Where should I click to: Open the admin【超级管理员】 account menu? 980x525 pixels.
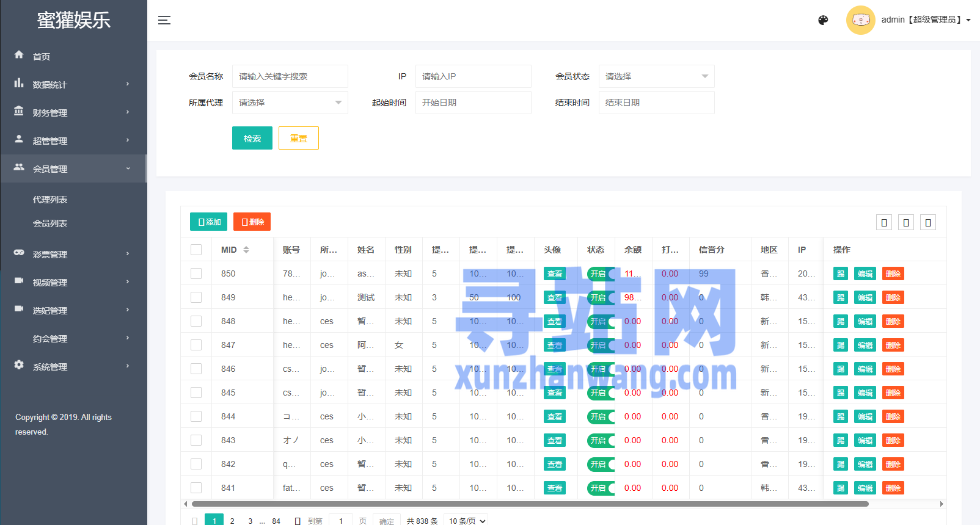point(926,20)
